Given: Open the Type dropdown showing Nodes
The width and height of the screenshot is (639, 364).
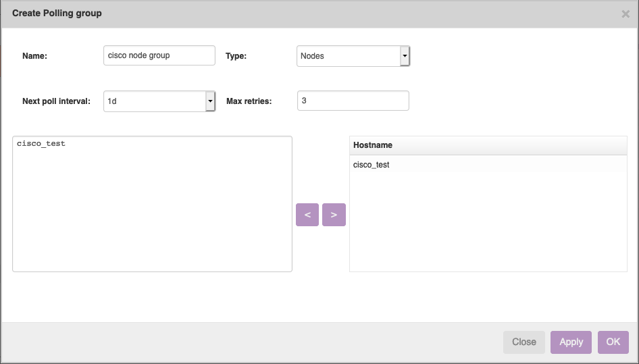Looking at the screenshot, I should 353,56.
